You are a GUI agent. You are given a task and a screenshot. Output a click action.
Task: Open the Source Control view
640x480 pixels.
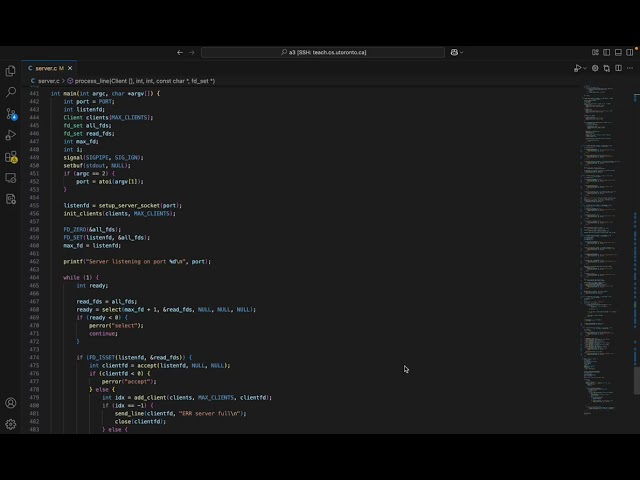11,114
